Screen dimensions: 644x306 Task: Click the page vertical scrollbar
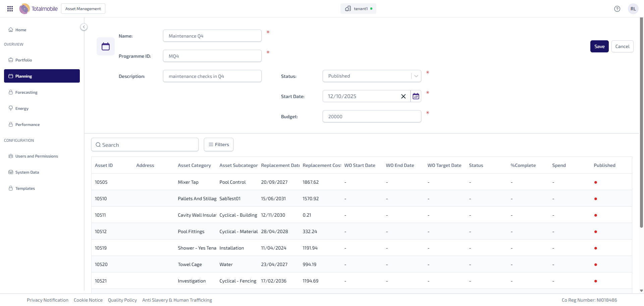pos(641,134)
